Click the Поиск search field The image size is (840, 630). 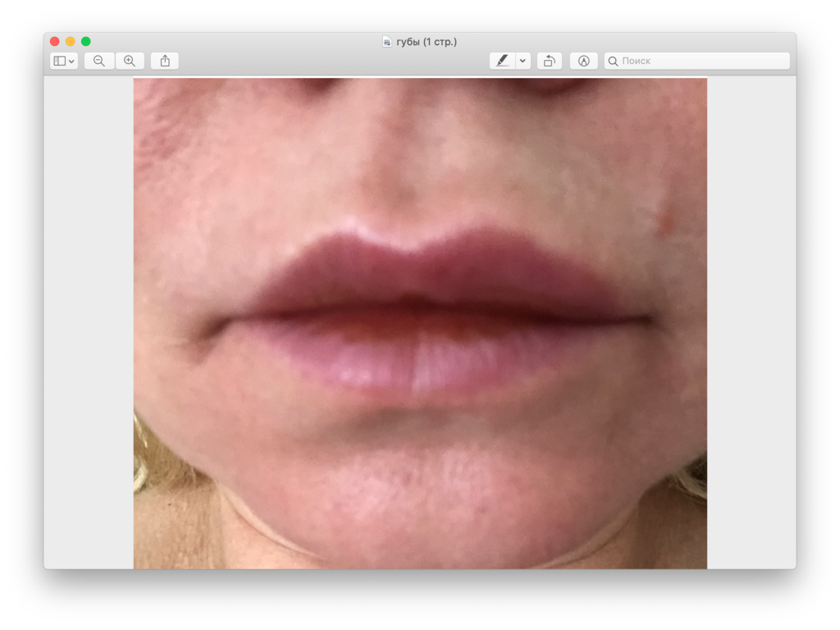tap(701, 61)
